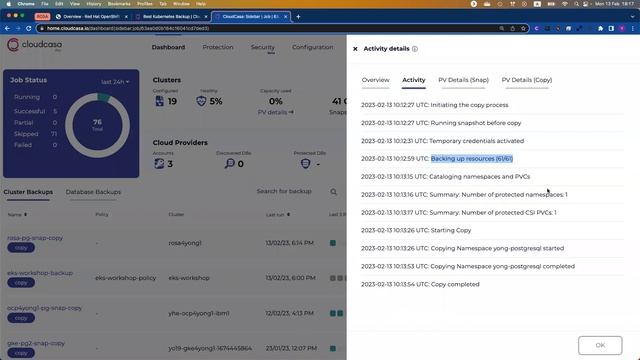Open the Apple menu

(x=8, y=4)
